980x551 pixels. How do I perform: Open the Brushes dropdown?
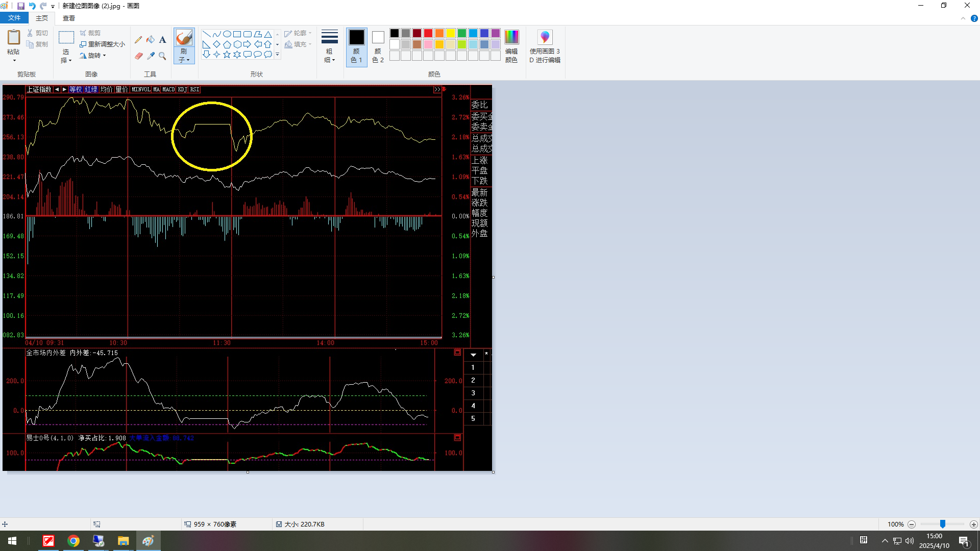(184, 46)
